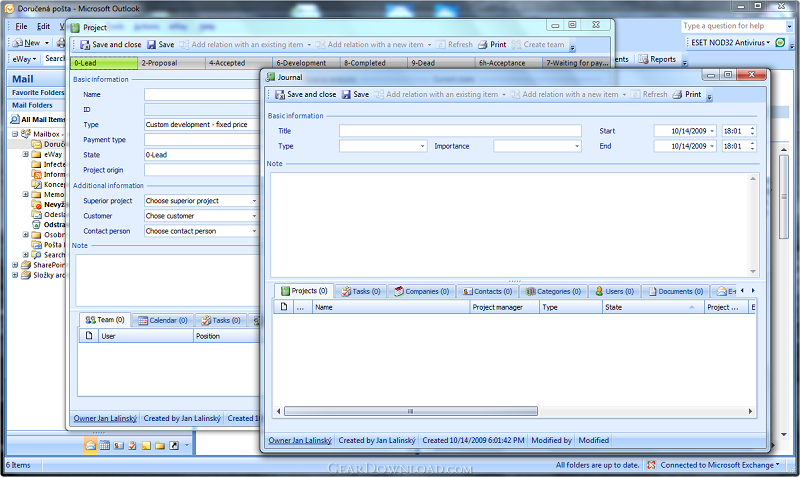800x477 pixels.
Task: Open the File menu in Outlook
Action: tap(21, 27)
